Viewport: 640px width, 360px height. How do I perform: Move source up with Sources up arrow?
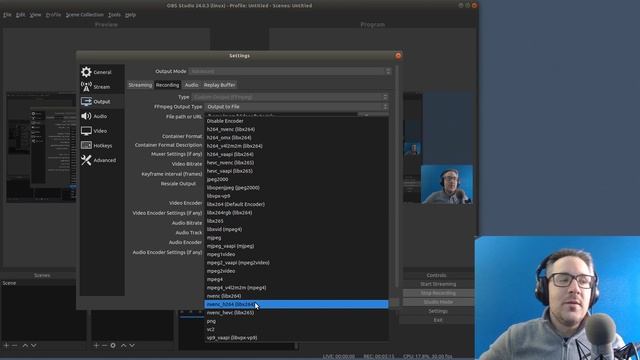(x=123, y=345)
